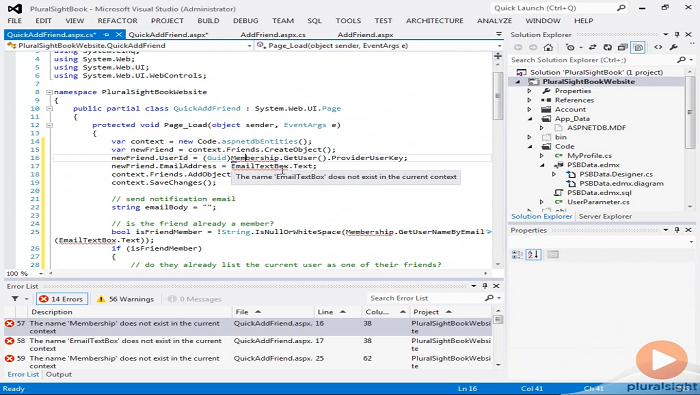This screenshot has width=700, height=395.
Task: Click the View Code angle-brackets icon
Action: tap(658, 47)
